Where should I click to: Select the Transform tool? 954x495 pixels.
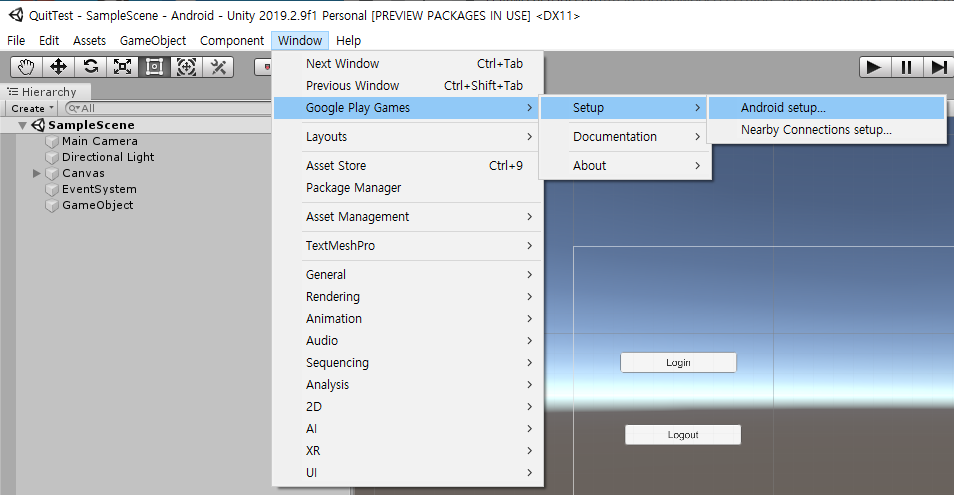pos(186,67)
